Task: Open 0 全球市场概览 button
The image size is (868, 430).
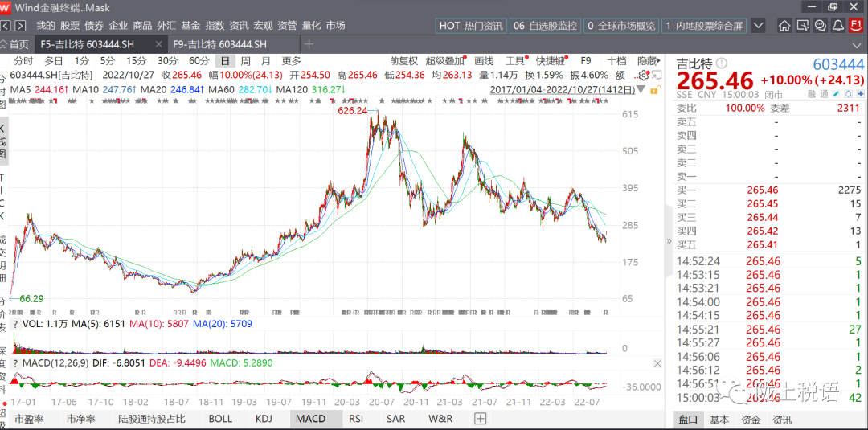Action: point(620,26)
